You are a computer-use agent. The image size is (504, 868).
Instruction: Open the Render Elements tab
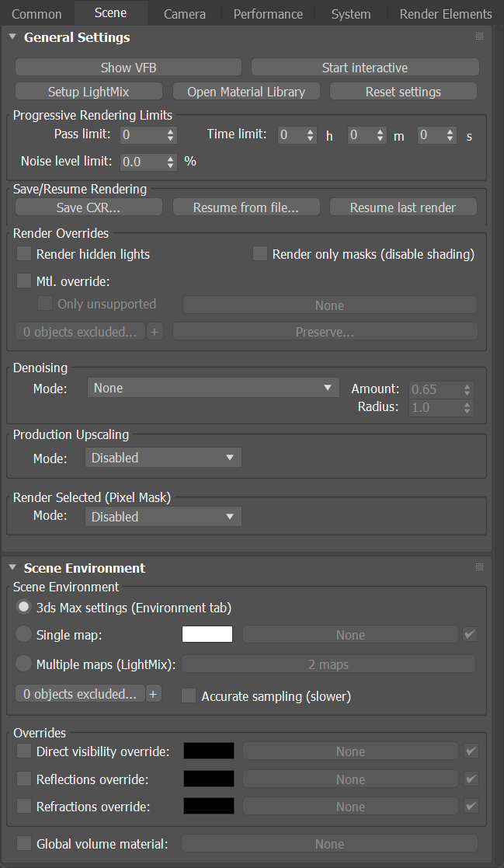coord(445,14)
